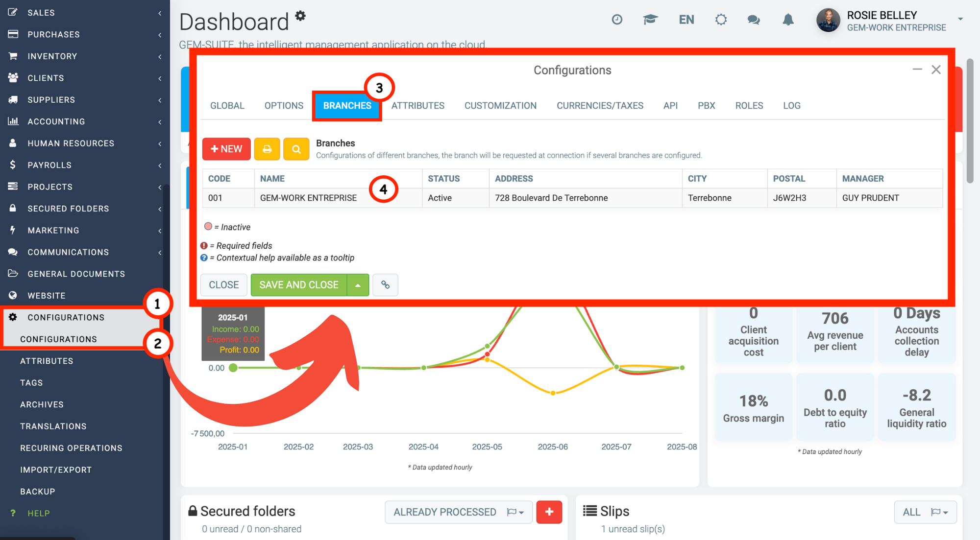This screenshot has width=980, height=540.
Task: Open the Help link in sidebar
Action: (x=39, y=513)
